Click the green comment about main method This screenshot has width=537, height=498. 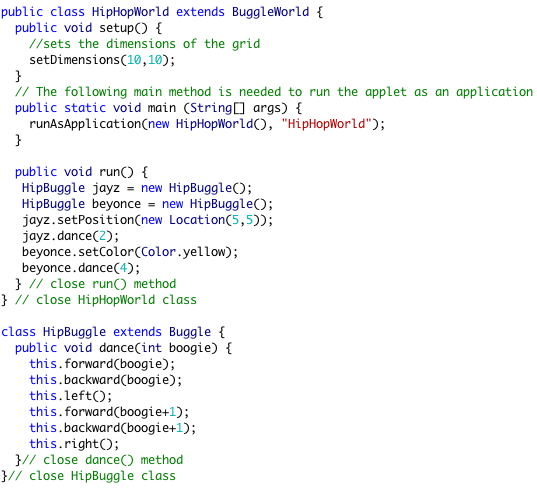click(x=274, y=92)
